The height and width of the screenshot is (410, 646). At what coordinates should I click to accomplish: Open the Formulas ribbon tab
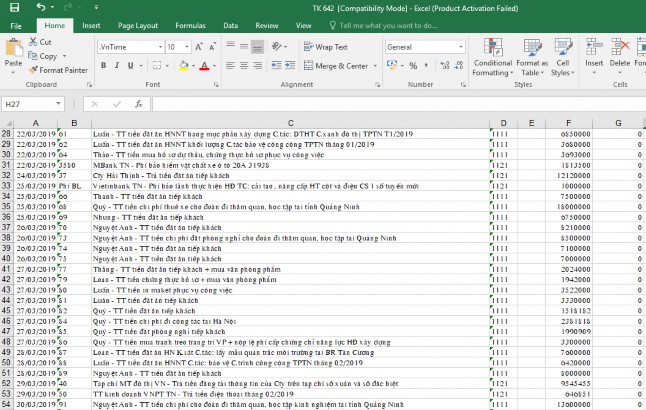click(191, 25)
